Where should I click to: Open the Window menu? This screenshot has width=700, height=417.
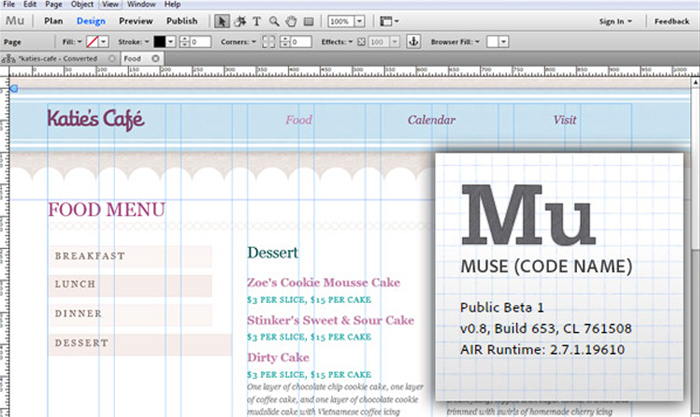click(x=141, y=4)
